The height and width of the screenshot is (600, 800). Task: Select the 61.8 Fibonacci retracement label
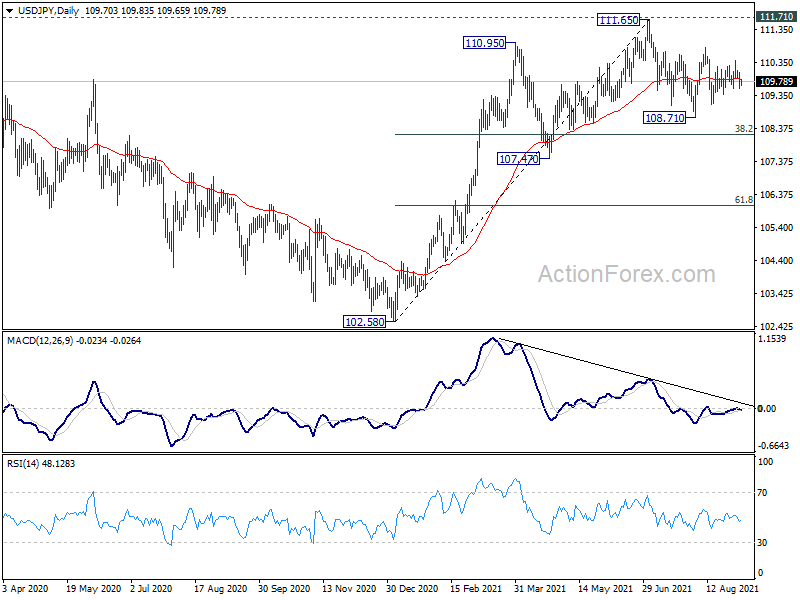click(743, 199)
